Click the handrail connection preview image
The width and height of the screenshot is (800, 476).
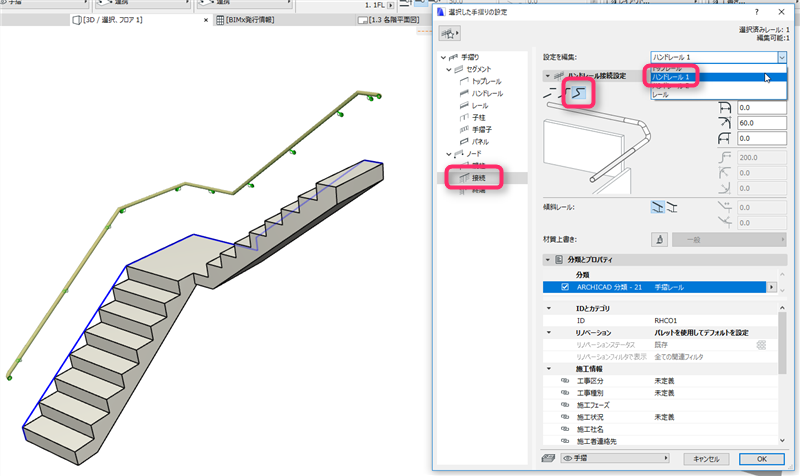(598, 148)
